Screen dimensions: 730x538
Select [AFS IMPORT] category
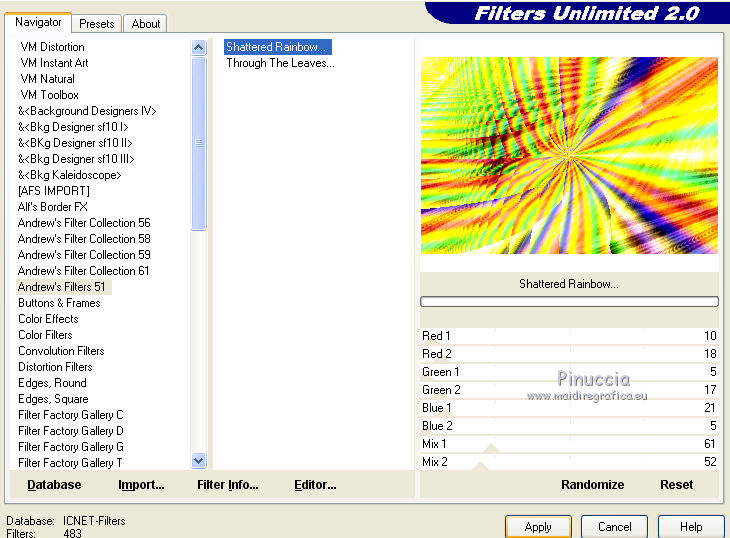[54, 191]
